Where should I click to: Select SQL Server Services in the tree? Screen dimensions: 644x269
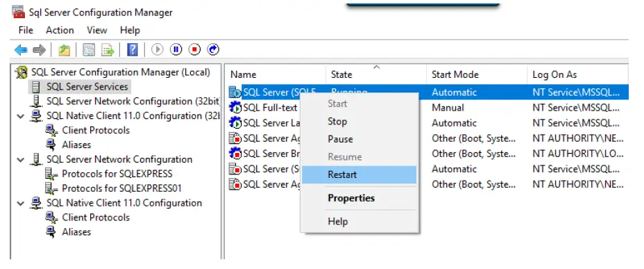(87, 87)
